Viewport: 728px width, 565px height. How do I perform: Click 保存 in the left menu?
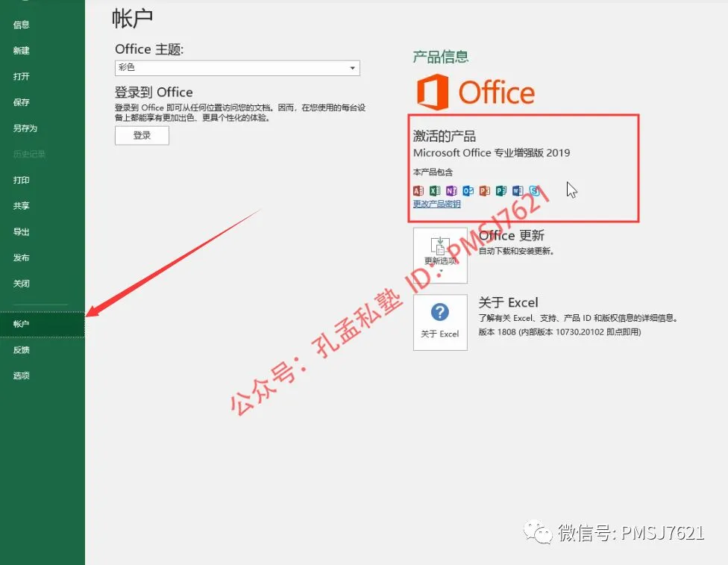click(x=22, y=102)
